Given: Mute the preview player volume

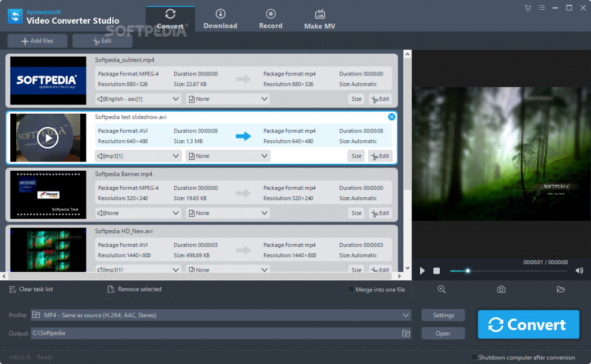Looking at the screenshot, I should (579, 270).
